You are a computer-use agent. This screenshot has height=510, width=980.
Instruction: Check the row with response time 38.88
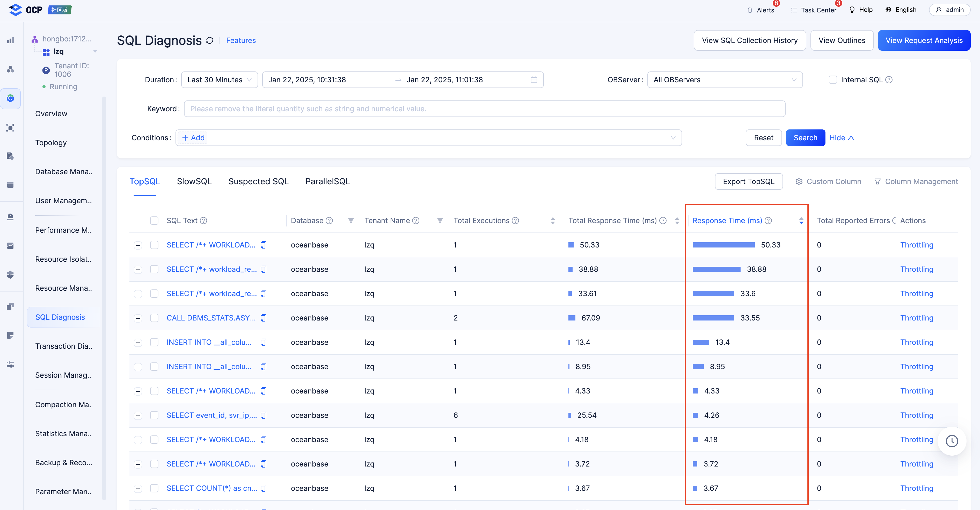[154, 269]
